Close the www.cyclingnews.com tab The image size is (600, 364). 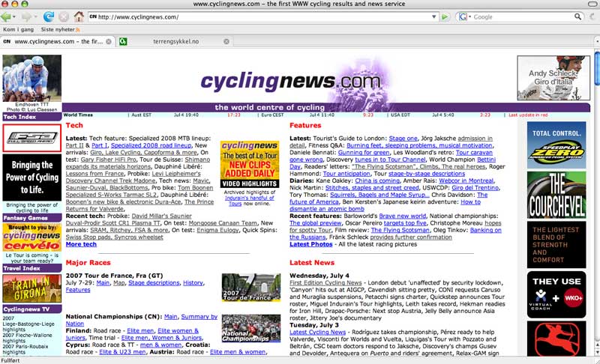tap(109, 42)
